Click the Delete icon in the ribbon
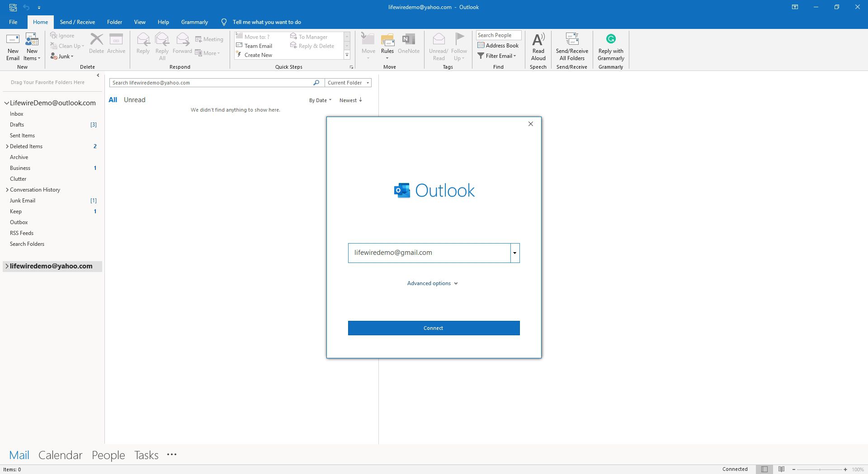868x474 pixels. pos(96,44)
